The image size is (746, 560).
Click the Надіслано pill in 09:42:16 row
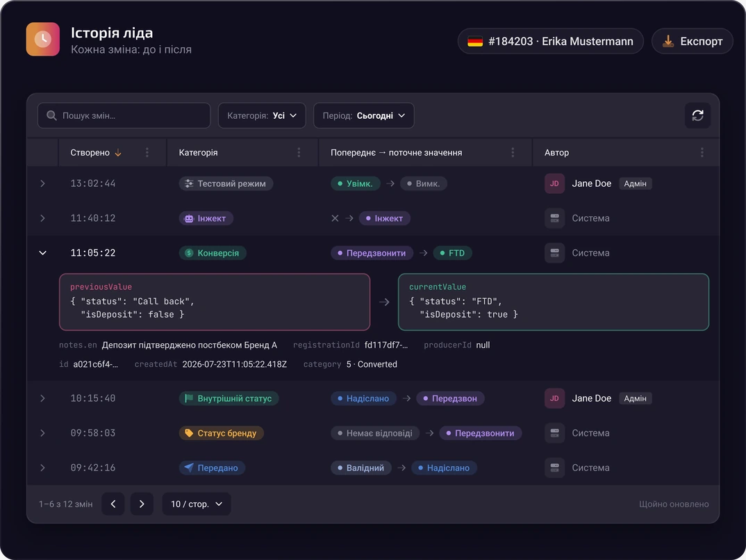(444, 468)
